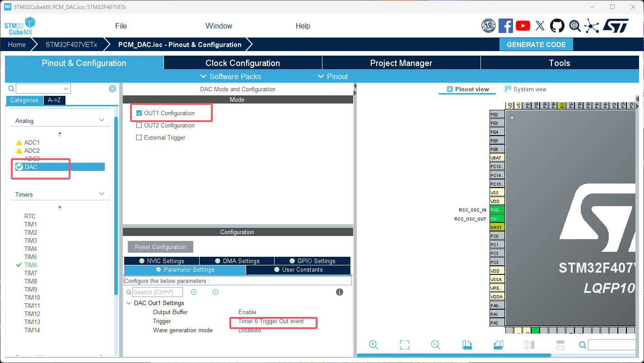This screenshot has width=644, height=363.
Task: Click the PCM_DAC.ioc breadcrumb
Action: (180, 45)
